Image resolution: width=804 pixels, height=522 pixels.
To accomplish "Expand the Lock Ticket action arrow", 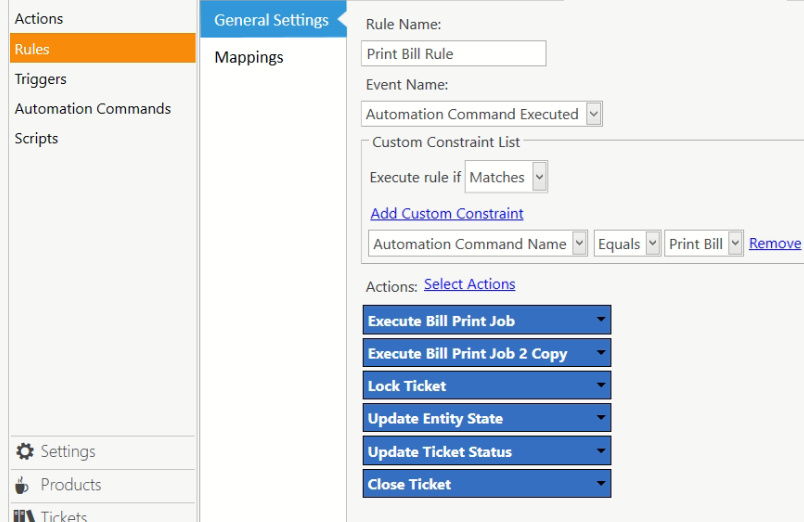I will point(600,385).
